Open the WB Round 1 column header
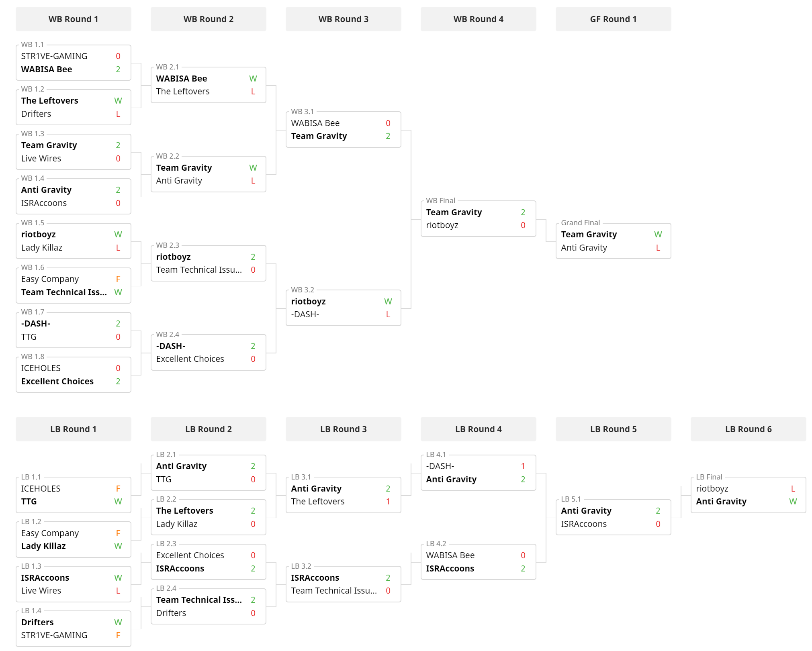812x651 pixels. click(x=73, y=19)
